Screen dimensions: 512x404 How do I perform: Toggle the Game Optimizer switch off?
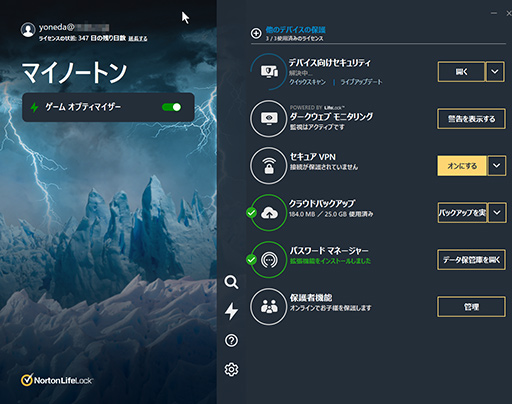171,107
